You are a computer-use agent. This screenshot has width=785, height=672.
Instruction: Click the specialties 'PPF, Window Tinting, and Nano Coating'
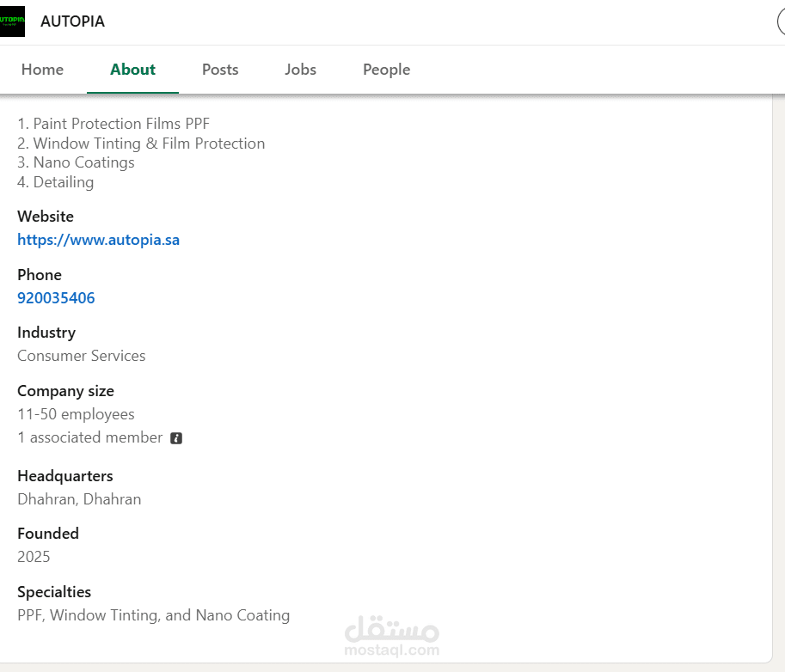[x=154, y=615]
